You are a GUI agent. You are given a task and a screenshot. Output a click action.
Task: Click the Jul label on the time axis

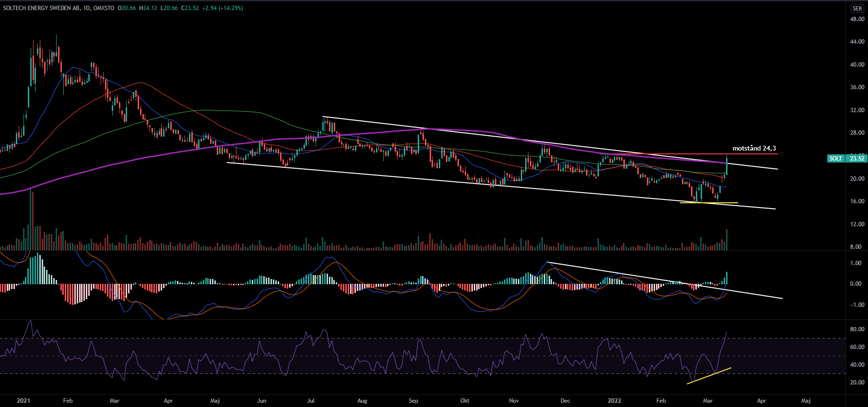311,400
